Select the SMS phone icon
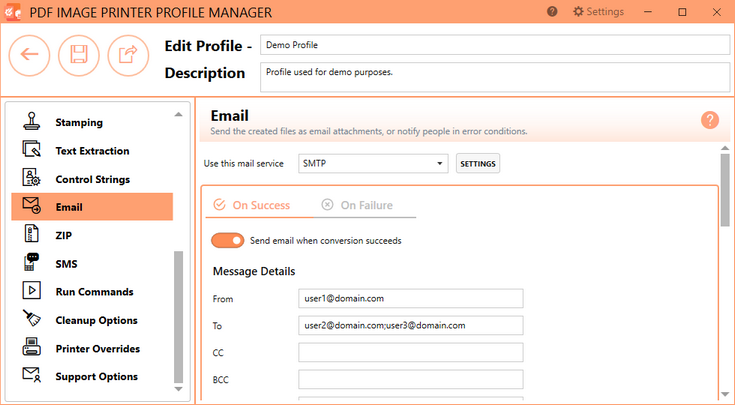The image size is (735, 405). pyautogui.click(x=31, y=262)
